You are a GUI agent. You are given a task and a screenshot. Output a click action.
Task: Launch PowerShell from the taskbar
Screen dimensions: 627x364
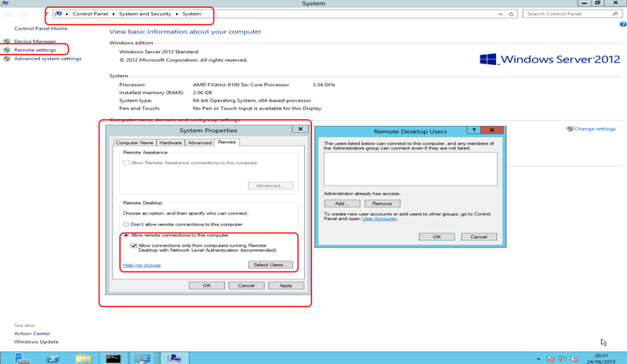point(53,359)
